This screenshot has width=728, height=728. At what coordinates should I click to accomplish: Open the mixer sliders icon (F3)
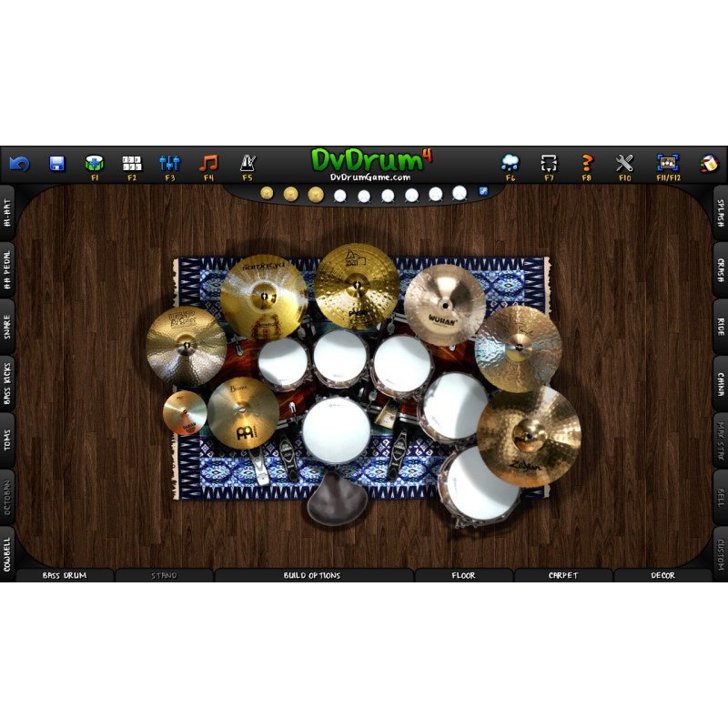pos(170,164)
